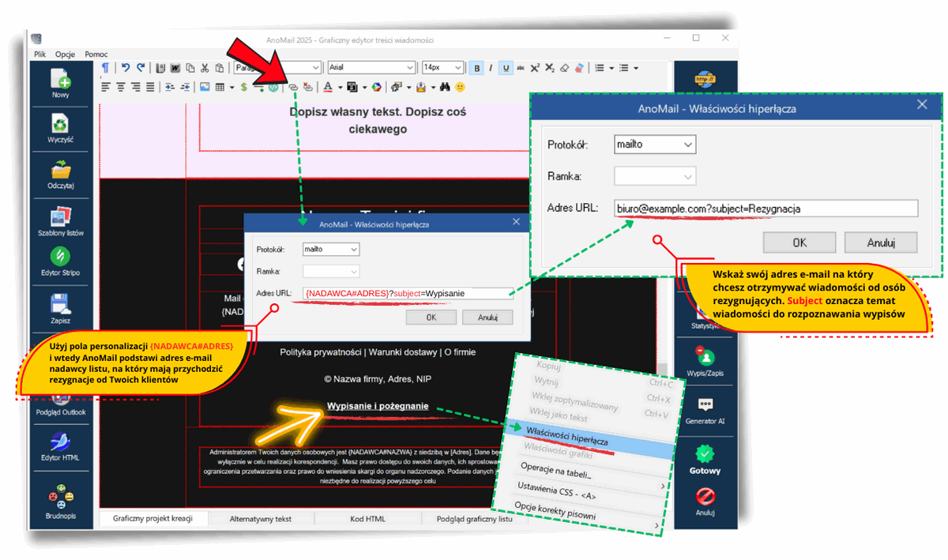
Task: Toggle superscript (X²)
Action: (x=535, y=68)
